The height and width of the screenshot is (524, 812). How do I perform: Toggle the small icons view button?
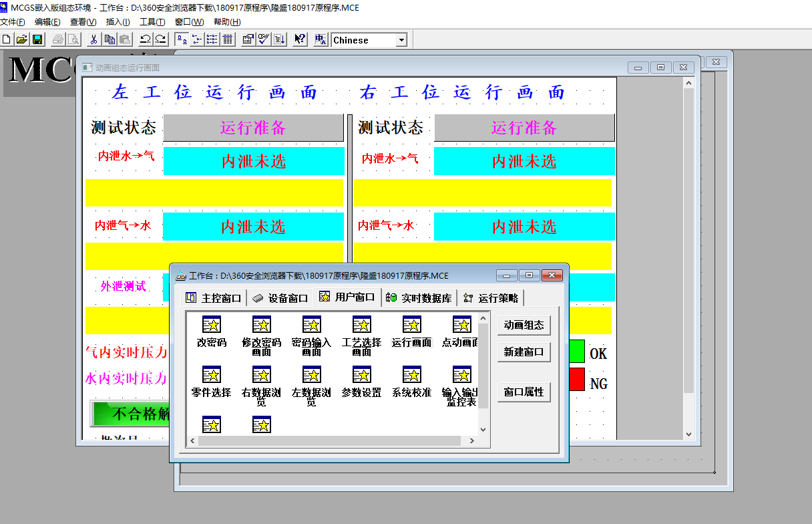[x=197, y=39]
